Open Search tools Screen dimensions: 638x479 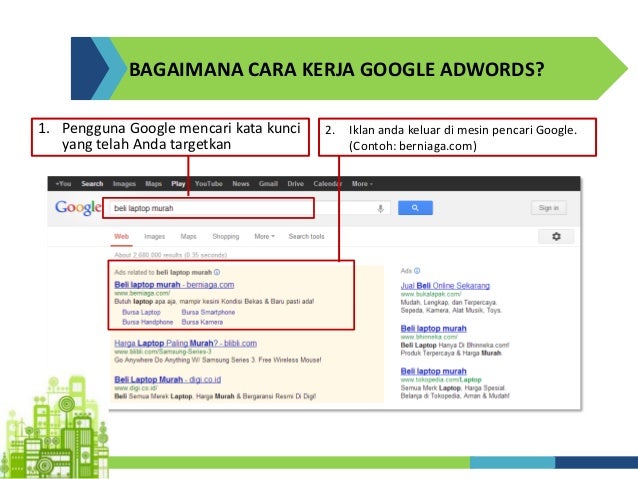tap(306, 236)
